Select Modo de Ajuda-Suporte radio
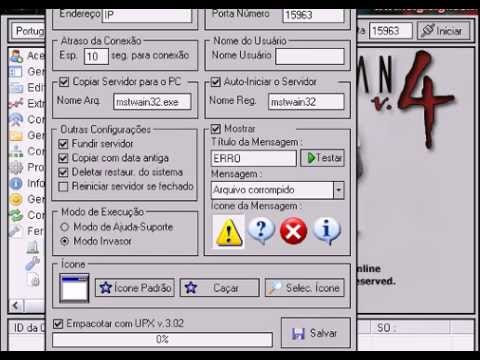The height and width of the screenshot is (360, 480). click(x=65, y=227)
